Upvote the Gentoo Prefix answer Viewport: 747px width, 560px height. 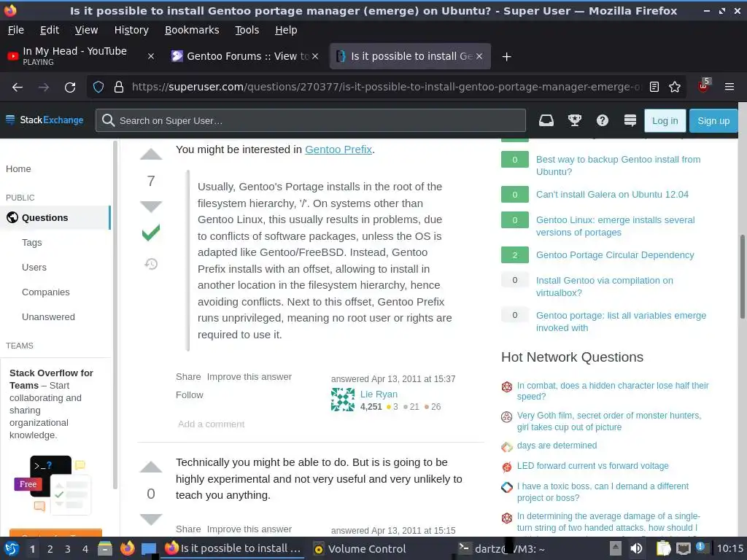151,155
